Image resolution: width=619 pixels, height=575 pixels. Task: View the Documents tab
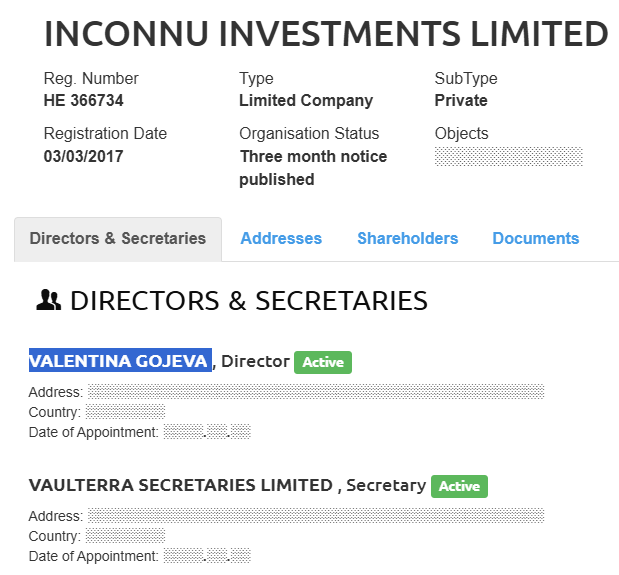(x=536, y=239)
